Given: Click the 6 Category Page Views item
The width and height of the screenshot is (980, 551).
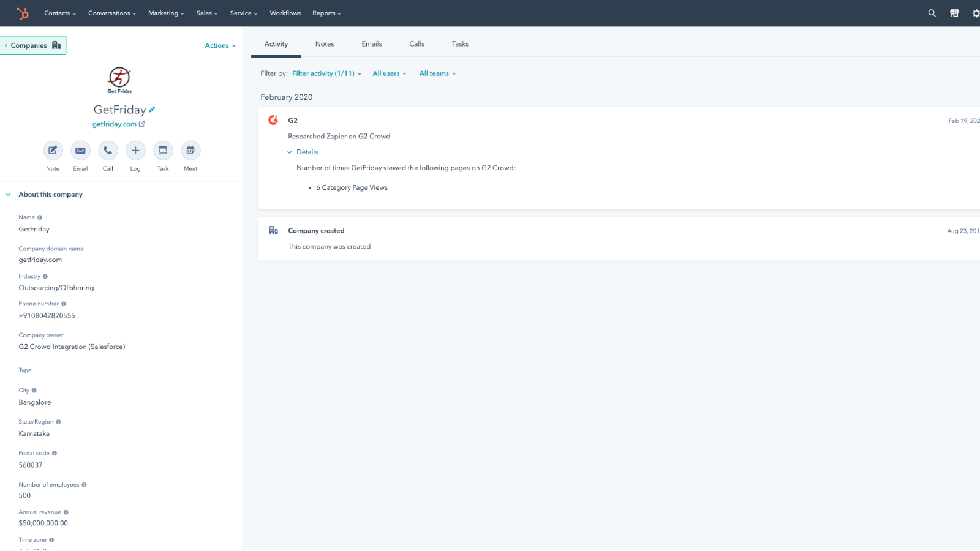Looking at the screenshot, I should [x=352, y=188].
